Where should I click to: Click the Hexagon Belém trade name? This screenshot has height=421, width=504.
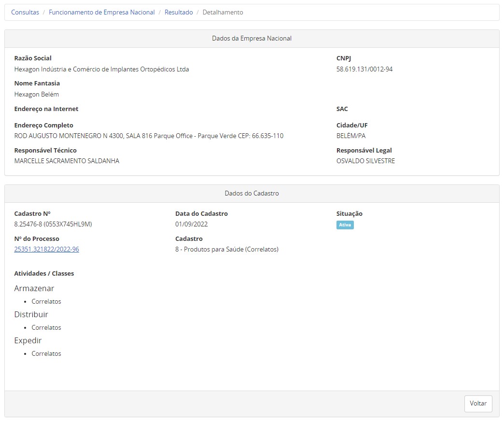click(x=37, y=95)
